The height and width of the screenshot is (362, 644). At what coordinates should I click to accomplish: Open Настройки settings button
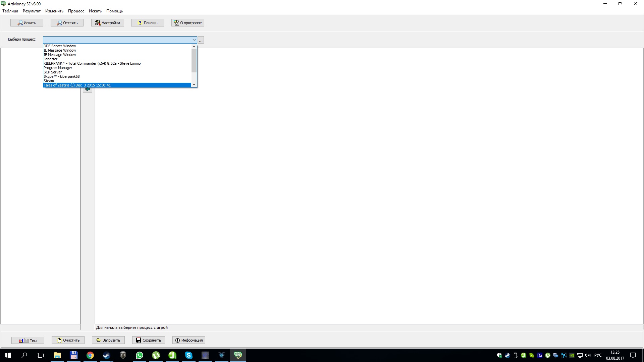coord(108,23)
